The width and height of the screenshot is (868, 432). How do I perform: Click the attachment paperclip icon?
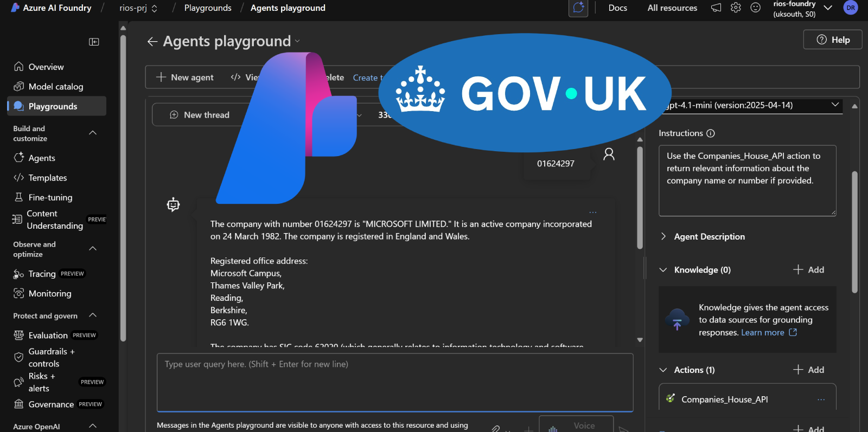point(496,428)
